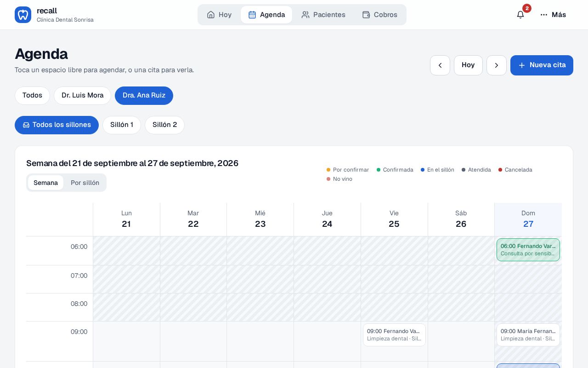
Task: Filter by Sillón 2
Action: [164, 125]
